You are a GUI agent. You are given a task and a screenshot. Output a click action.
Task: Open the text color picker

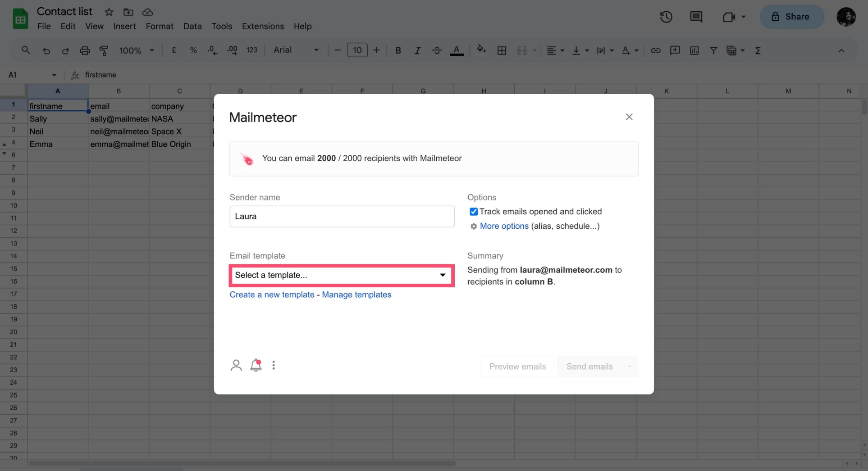[457, 50]
